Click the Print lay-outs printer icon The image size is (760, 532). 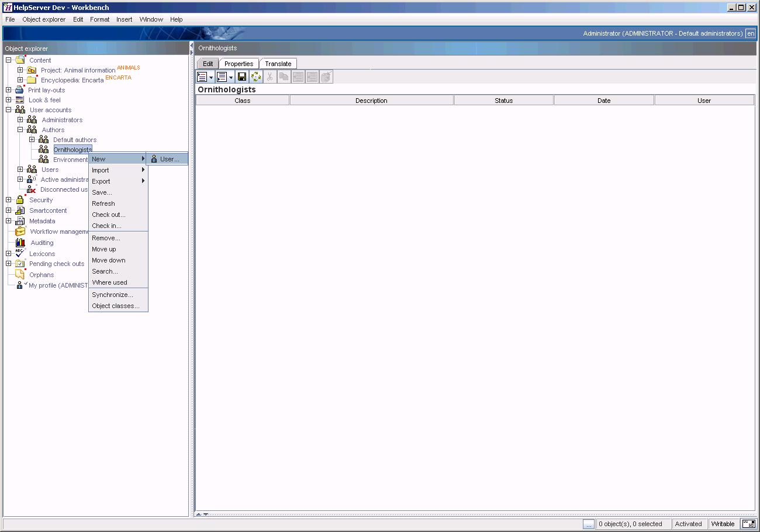(x=19, y=90)
